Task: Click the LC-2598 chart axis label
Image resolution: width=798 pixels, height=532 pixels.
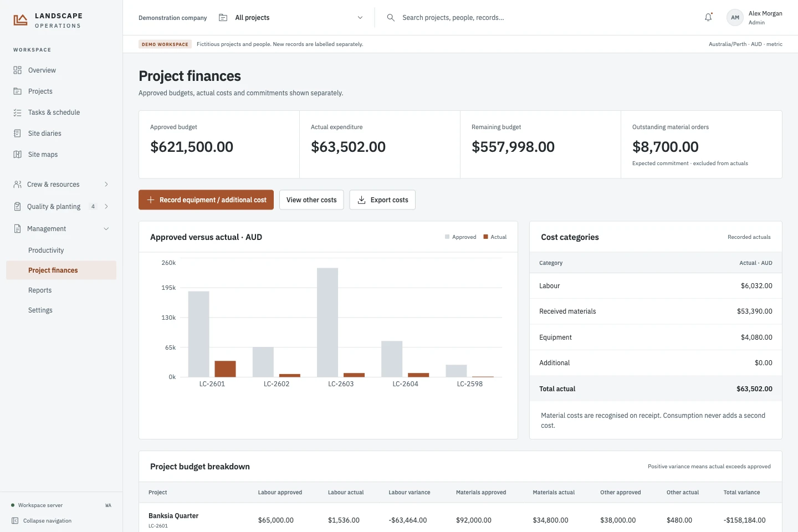Action: point(469,384)
